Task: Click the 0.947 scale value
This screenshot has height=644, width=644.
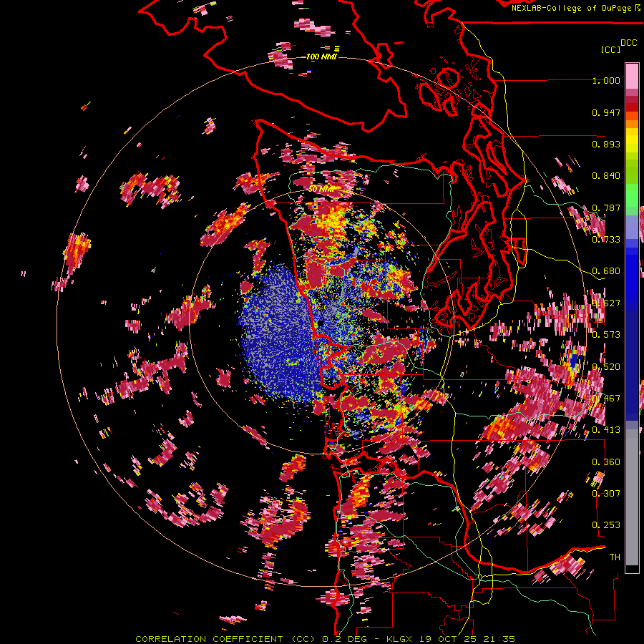Action: [x=606, y=112]
